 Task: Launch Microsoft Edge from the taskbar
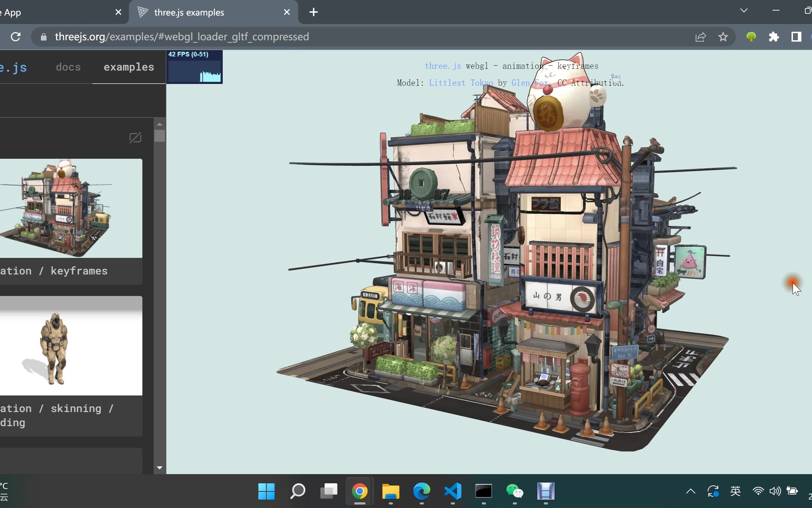coord(422,491)
